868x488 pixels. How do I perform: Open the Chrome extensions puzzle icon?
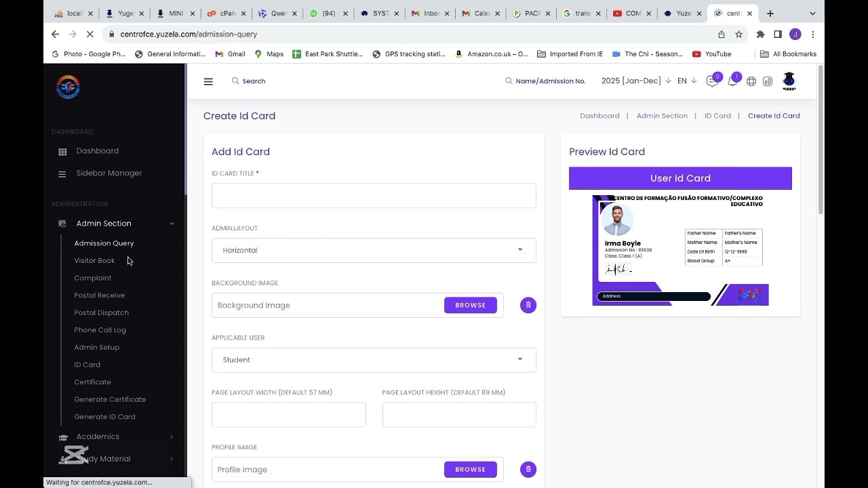(x=760, y=34)
